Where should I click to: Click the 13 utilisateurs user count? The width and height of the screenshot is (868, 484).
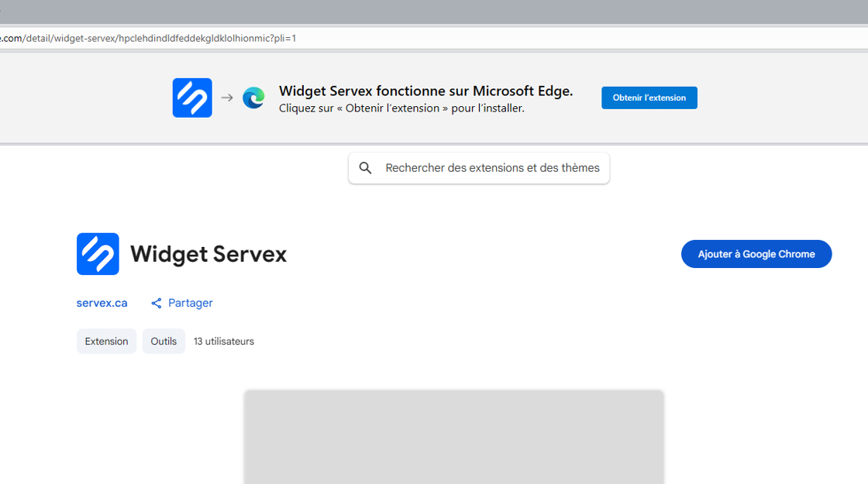pyautogui.click(x=224, y=342)
